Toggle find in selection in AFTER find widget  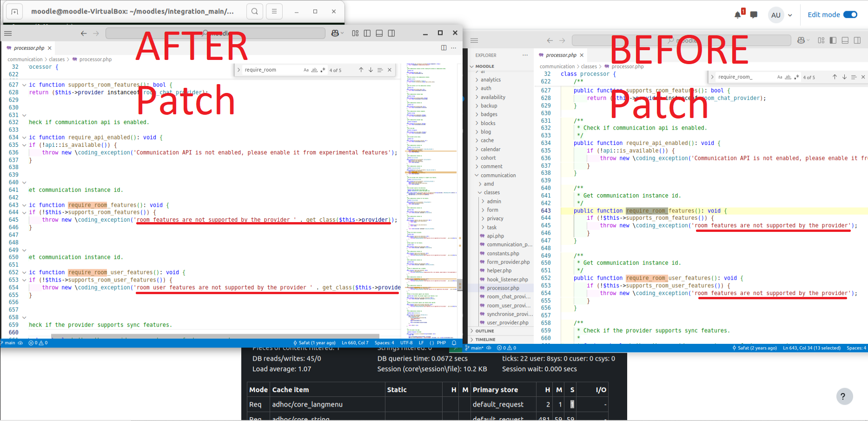[380, 70]
